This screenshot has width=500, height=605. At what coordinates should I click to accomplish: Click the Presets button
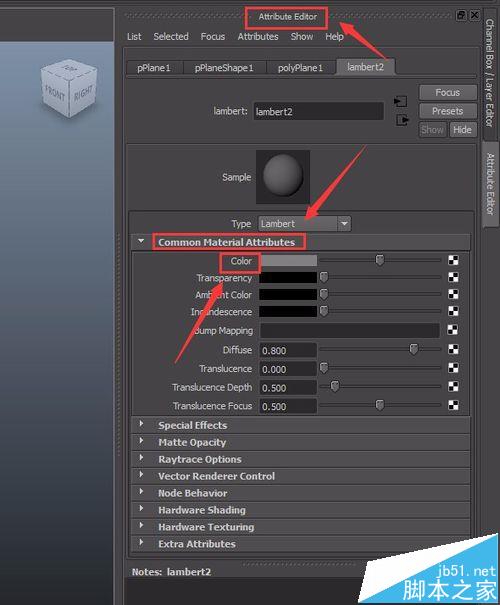click(448, 111)
